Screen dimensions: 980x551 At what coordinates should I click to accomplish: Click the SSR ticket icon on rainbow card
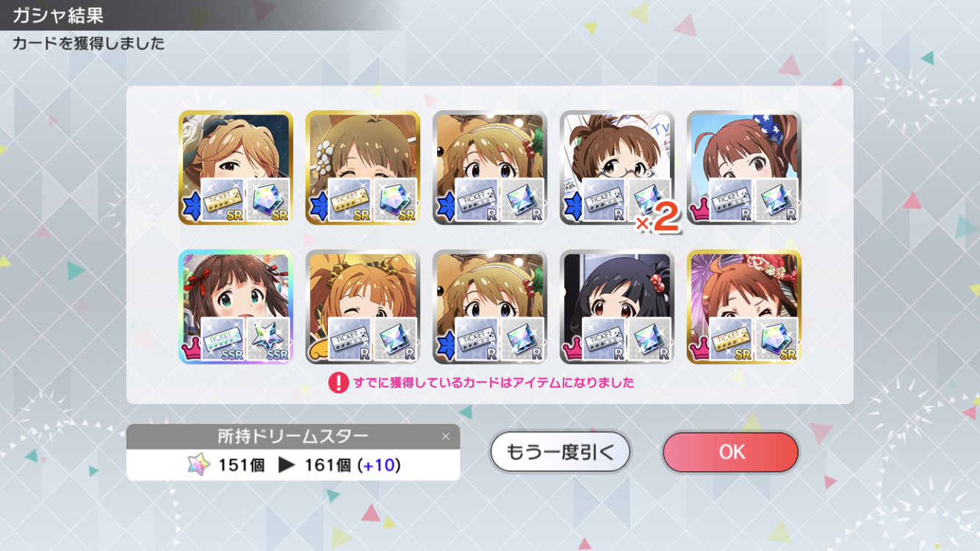coord(223,339)
